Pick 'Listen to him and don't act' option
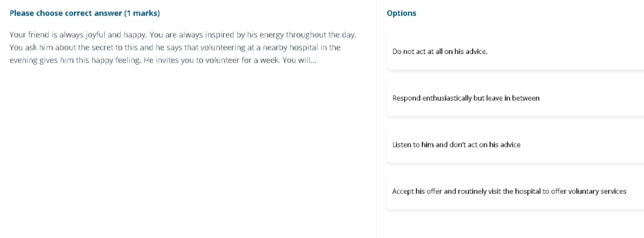This screenshot has width=644, height=238. coord(515,145)
